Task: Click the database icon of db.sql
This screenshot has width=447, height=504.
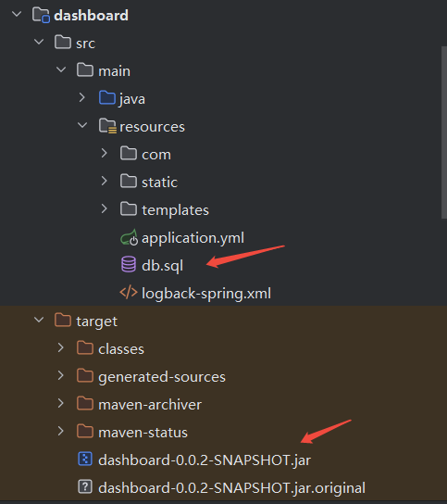Action: (129, 265)
